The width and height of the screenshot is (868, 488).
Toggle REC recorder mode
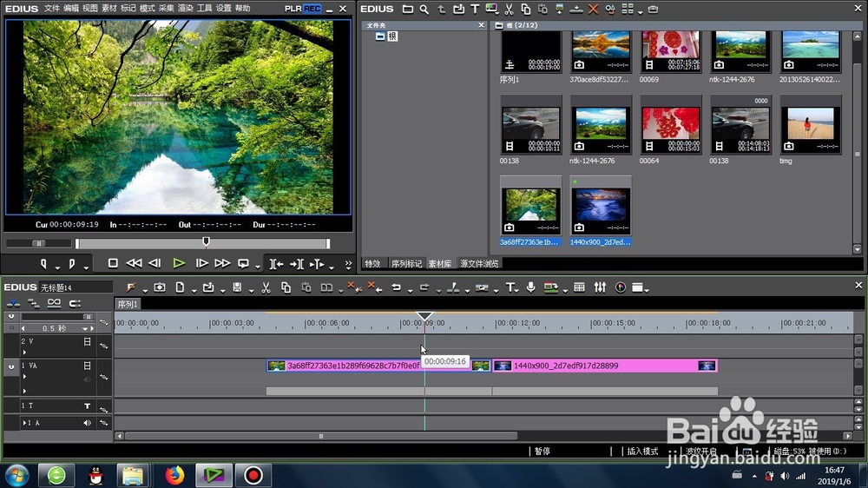(312, 9)
